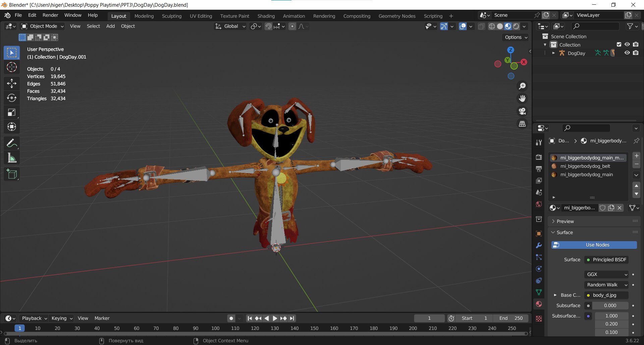Switch to Wireframe viewport shading

pyautogui.click(x=492, y=26)
